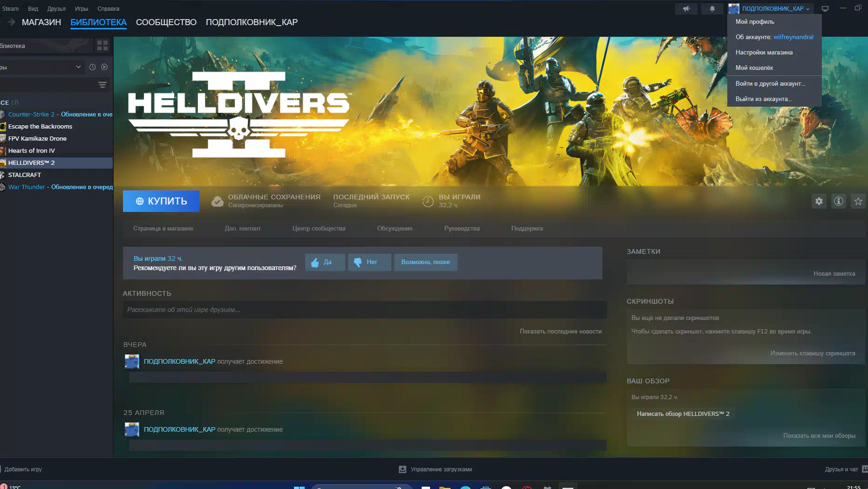The width and height of the screenshot is (868, 489).
Task: Click the recent activity clock filter icon
Action: [92, 67]
